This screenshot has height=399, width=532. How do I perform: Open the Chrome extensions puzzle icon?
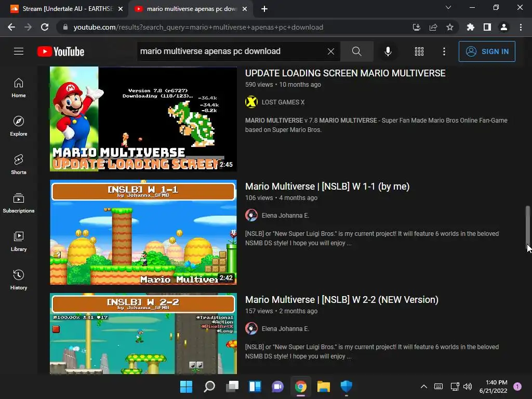point(470,27)
